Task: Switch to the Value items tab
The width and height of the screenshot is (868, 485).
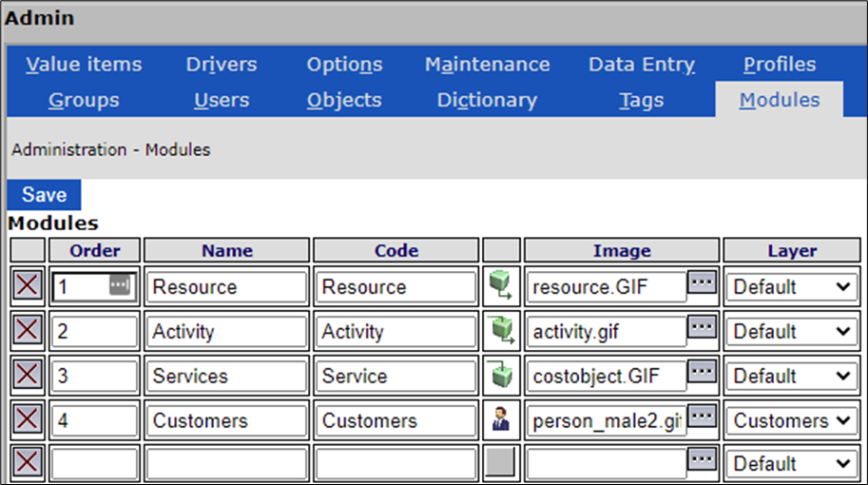Action: pyautogui.click(x=84, y=65)
